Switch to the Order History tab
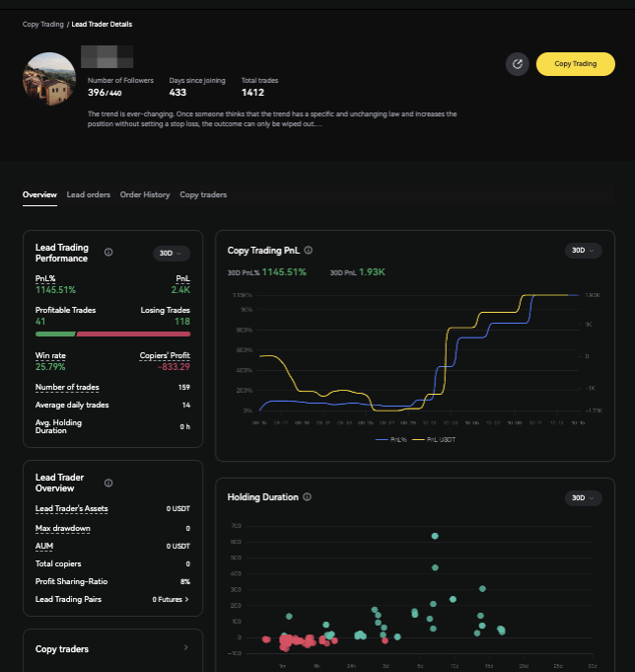The height and width of the screenshot is (672, 635). click(x=145, y=195)
